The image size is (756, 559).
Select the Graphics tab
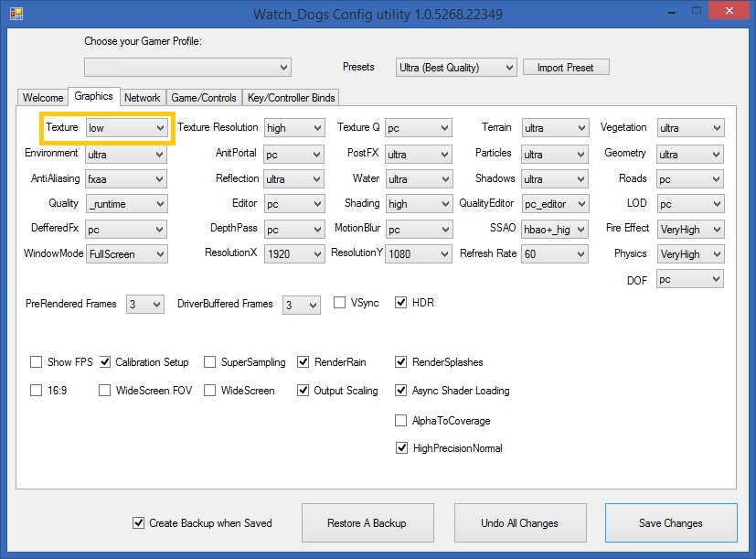pos(93,96)
